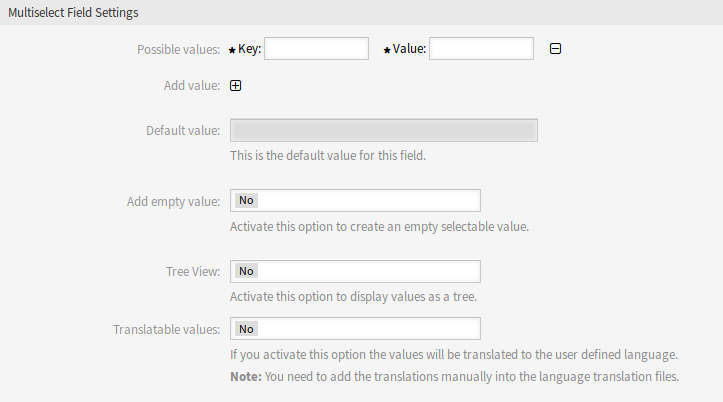Click the Default value label
Viewport: 723px width, 402px height.
coord(183,131)
